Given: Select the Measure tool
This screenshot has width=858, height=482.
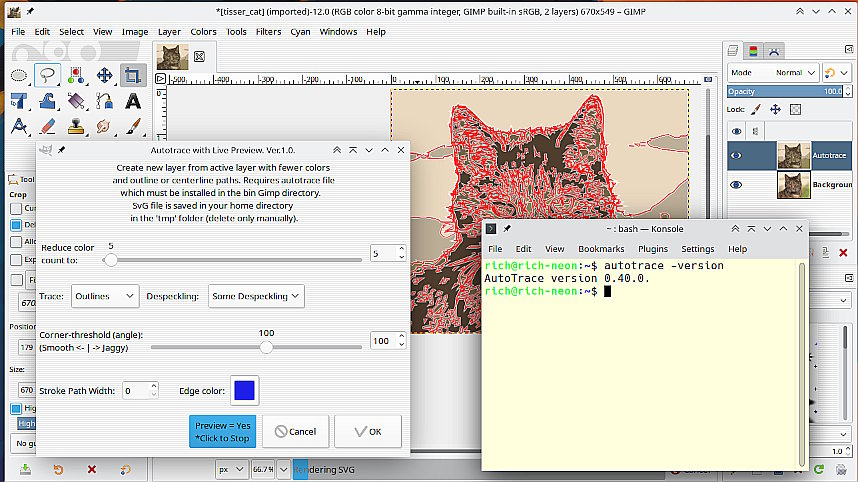Looking at the screenshot, I should tap(19, 127).
